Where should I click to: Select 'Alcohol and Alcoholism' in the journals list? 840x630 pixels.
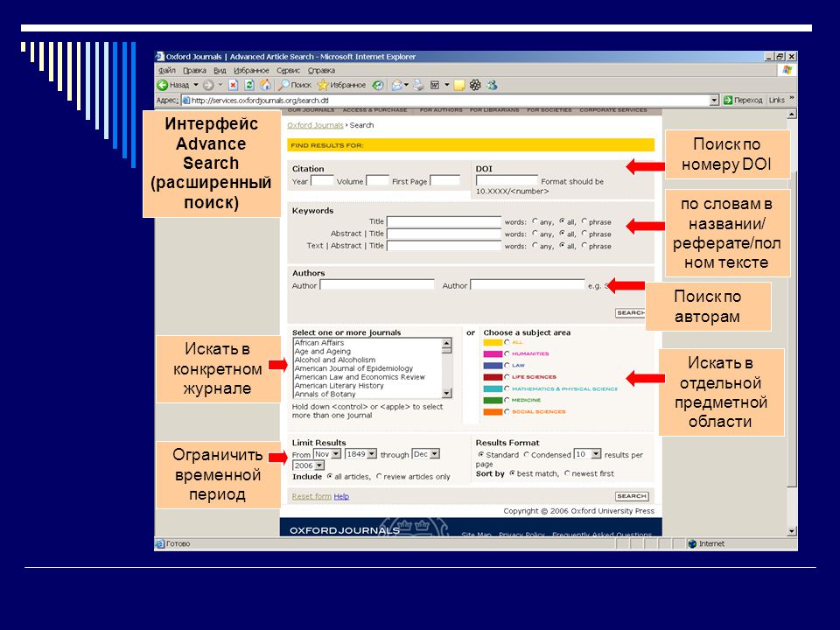click(367, 360)
